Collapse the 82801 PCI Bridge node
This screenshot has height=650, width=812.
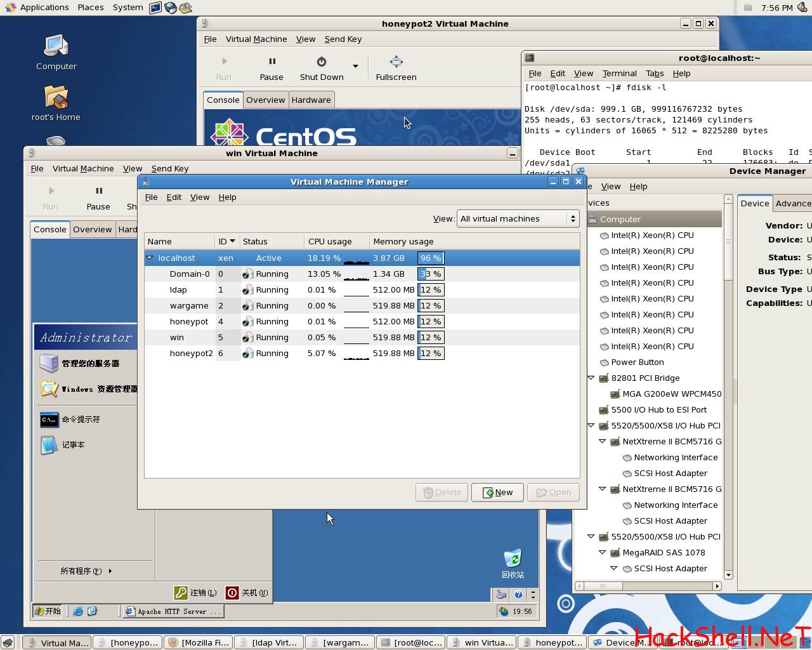click(x=591, y=378)
